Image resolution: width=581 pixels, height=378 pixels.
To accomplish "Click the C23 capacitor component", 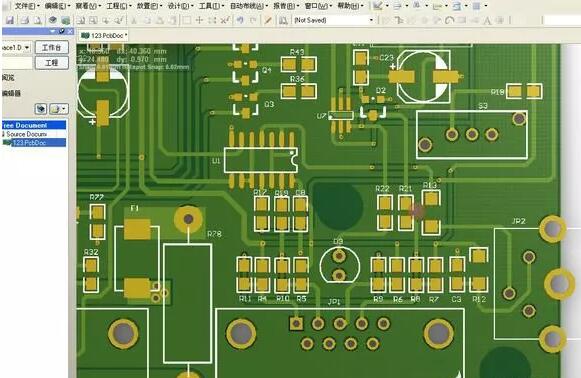I will (x=424, y=77).
